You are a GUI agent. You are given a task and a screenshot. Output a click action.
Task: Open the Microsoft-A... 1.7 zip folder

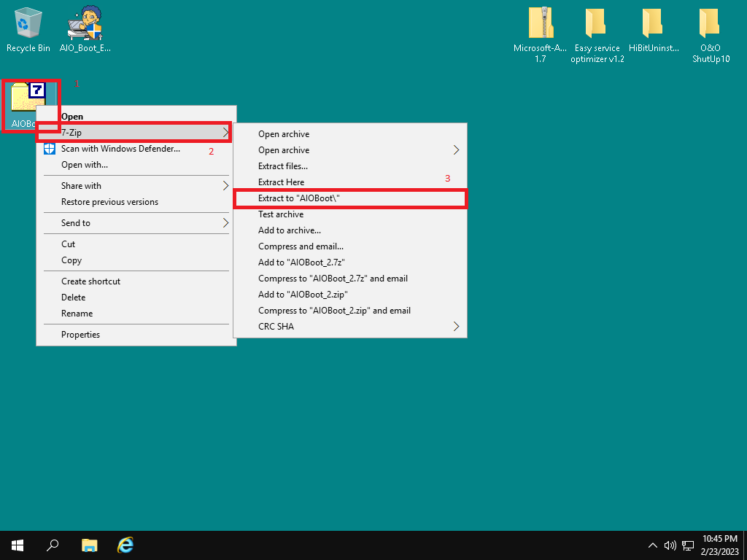(540, 24)
